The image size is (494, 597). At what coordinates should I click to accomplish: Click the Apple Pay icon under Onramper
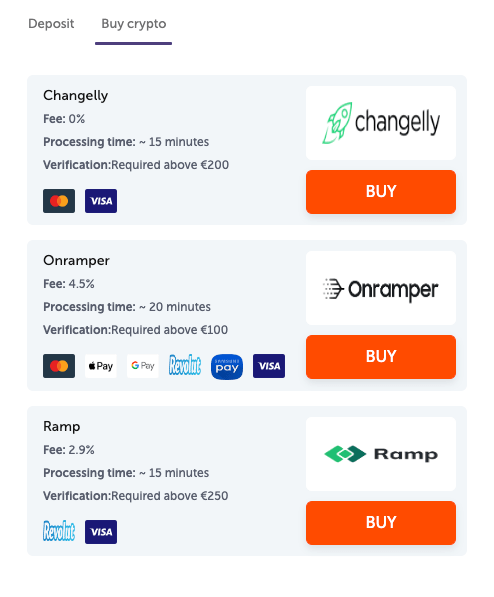101,366
